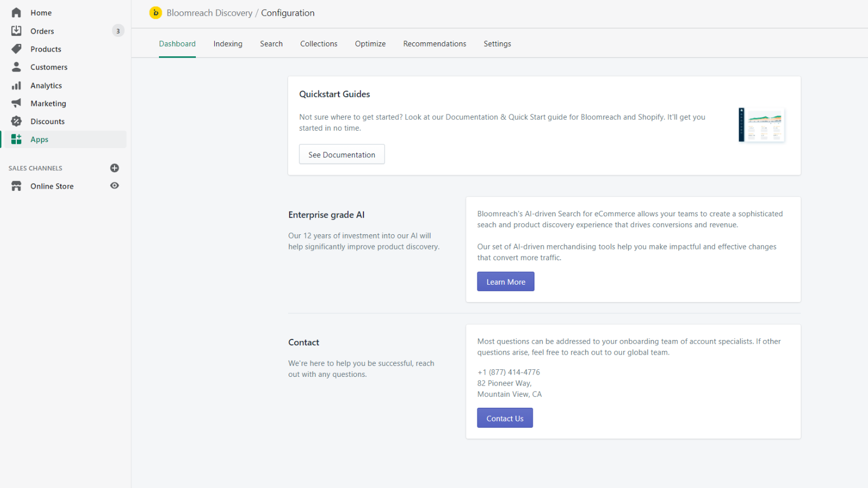Open the Optimize tab

pos(371,44)
